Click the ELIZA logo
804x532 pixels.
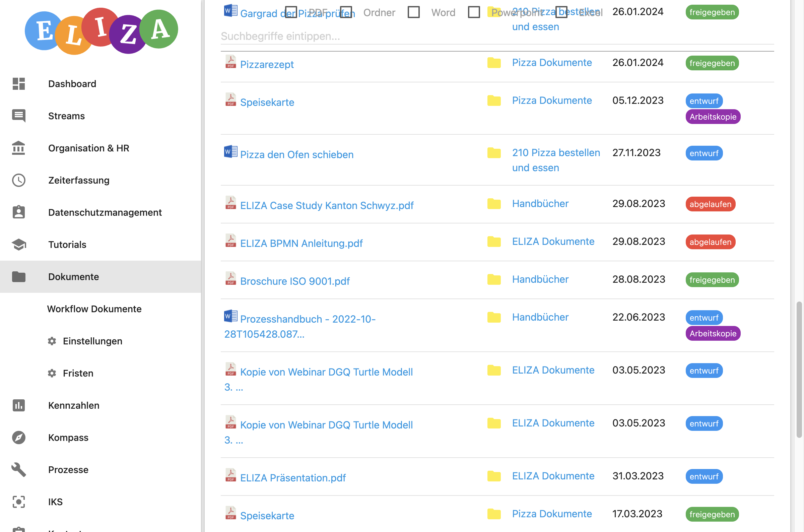[102, 31]
